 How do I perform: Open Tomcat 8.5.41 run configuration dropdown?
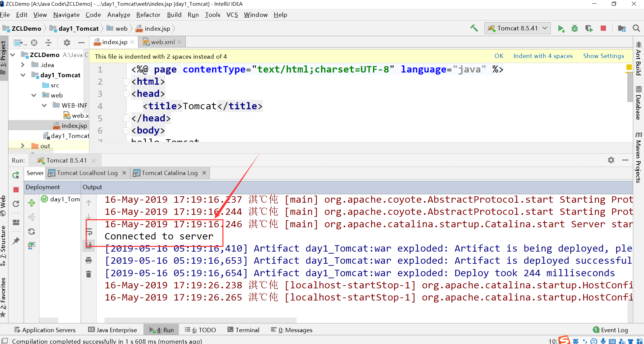point(517,28)
